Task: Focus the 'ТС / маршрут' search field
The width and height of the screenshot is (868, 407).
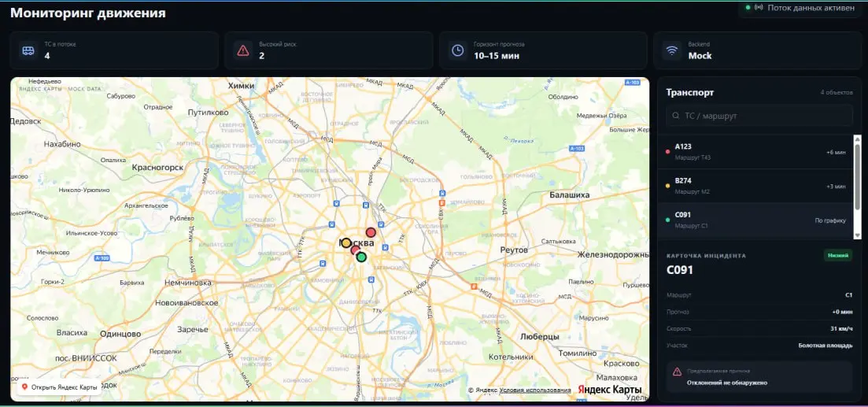Action: [759, 116]
